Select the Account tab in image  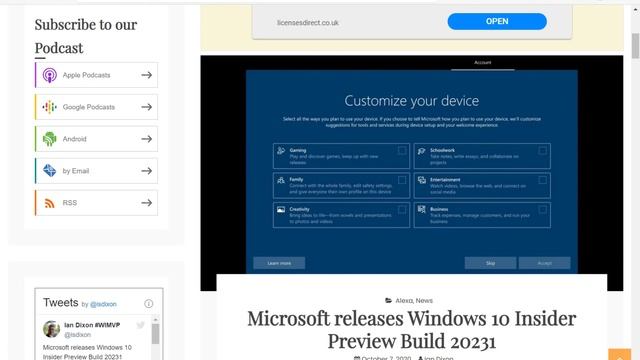point(482,63)
